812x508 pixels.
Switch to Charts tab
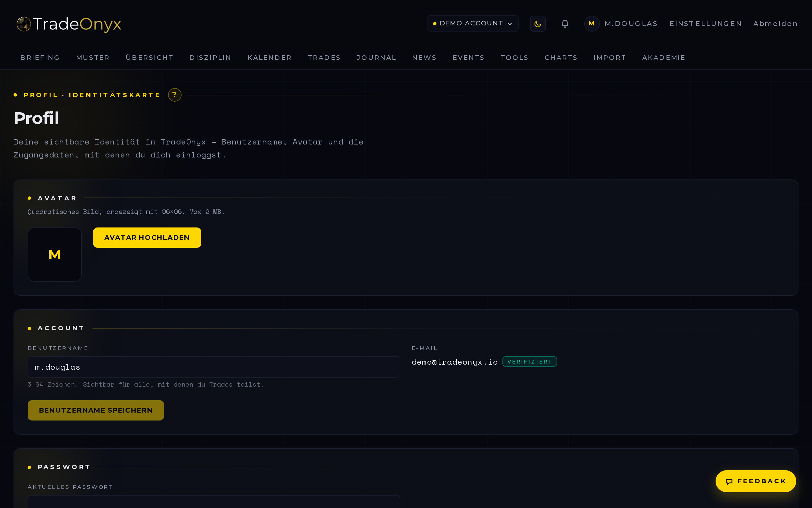[x=561, y=58]
